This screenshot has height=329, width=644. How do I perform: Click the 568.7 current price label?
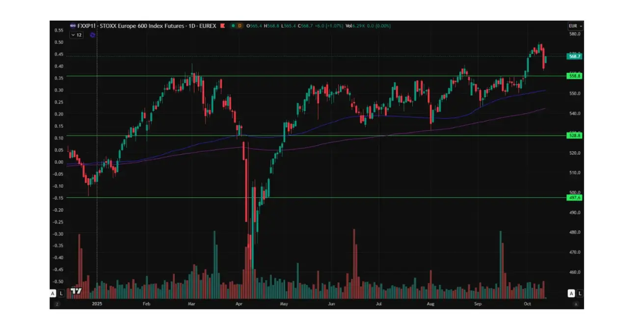coord(574,56)
